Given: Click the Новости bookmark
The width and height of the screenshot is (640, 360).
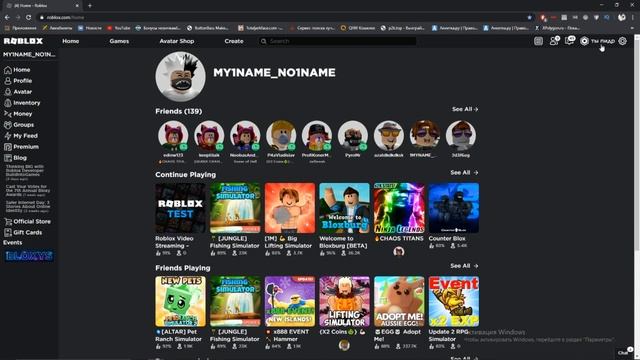Looking at the screenshot, I should pyautogui.click(x=89, y=28).
